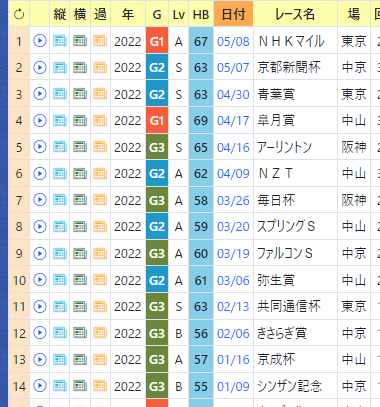
Task: Open the past results icon for NZT
Action: click(x=100, y=173)
